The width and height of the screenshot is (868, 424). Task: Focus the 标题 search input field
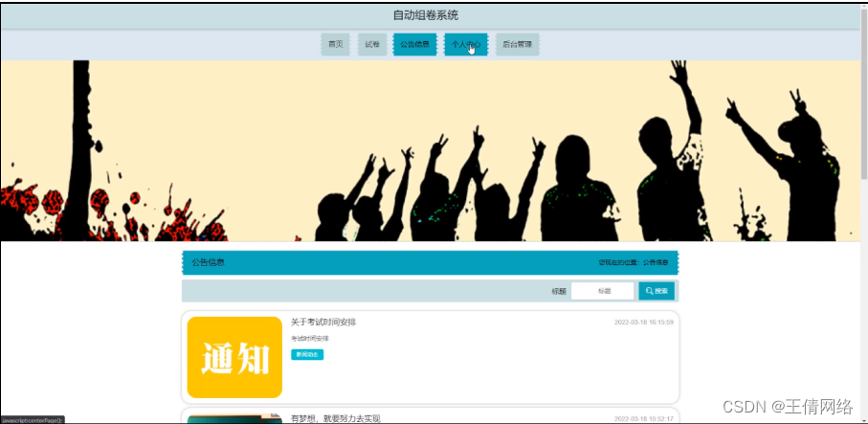click(x=602, y=291)
